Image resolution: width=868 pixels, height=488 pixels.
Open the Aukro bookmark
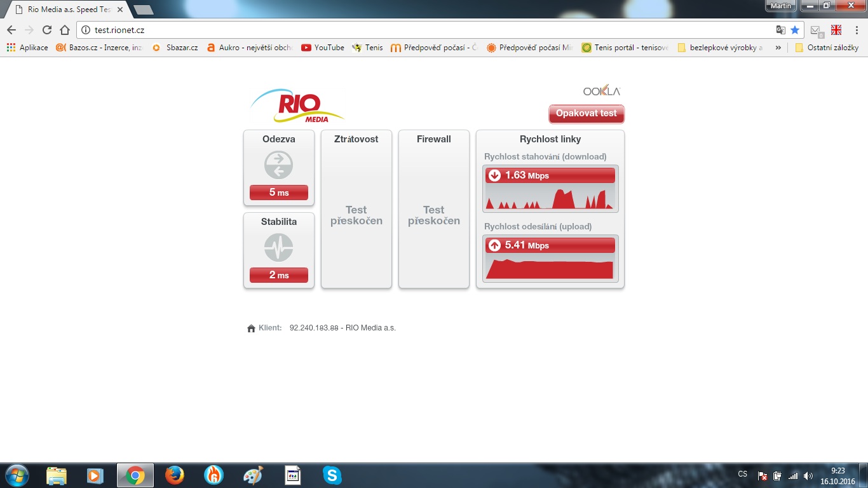(250, 48)
